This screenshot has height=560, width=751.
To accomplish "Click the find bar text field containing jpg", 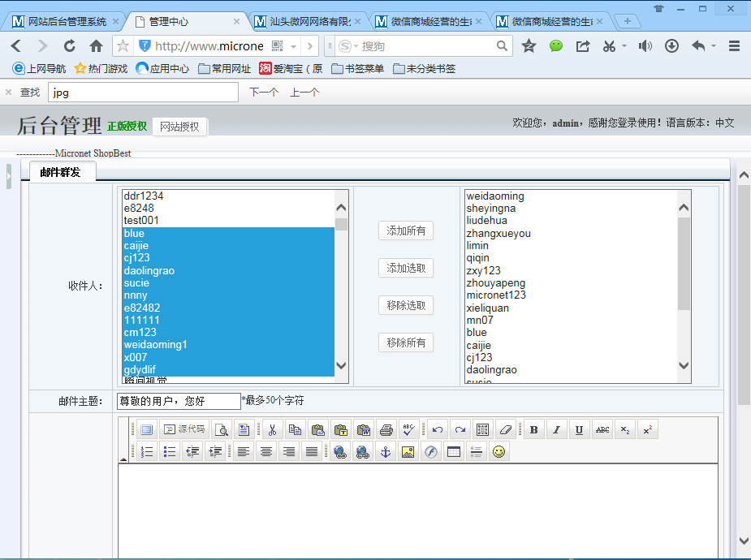I will [143, 92].
